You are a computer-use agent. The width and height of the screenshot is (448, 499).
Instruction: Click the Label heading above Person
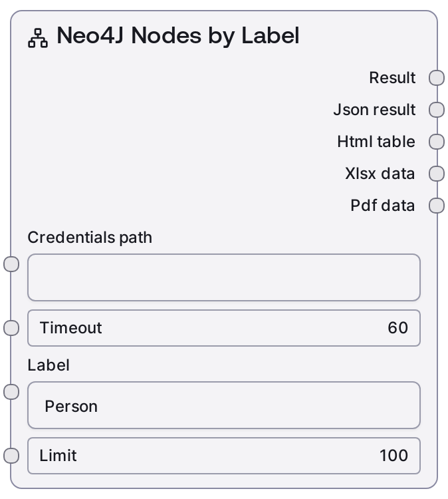click(49, 365)
